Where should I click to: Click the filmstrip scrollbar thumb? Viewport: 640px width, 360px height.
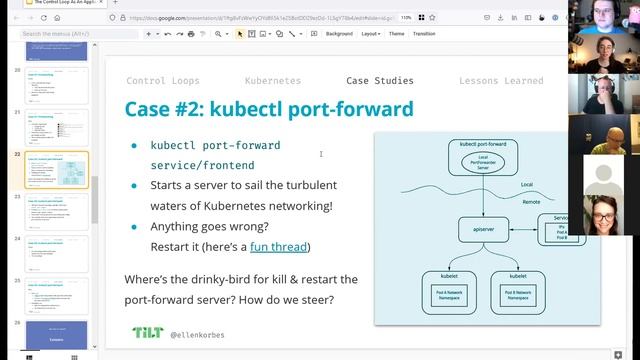95,200
